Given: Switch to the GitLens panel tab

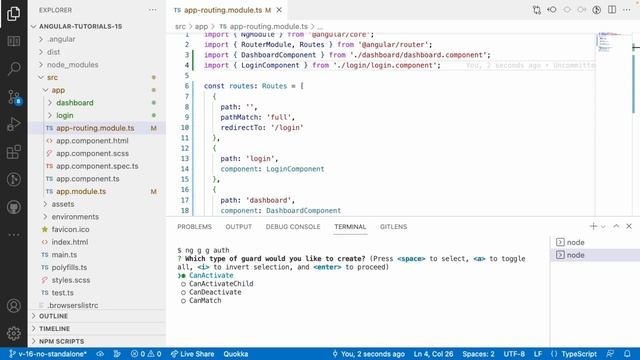Looking at the screenshot, I should [393, 227].
